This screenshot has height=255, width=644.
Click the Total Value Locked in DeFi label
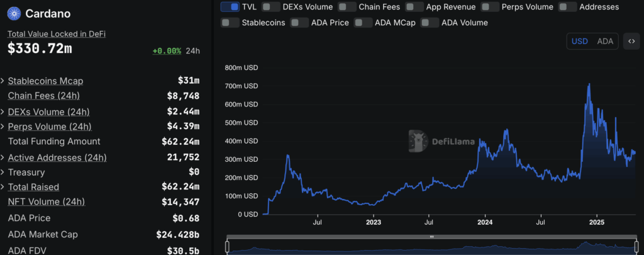pos(56,34)
